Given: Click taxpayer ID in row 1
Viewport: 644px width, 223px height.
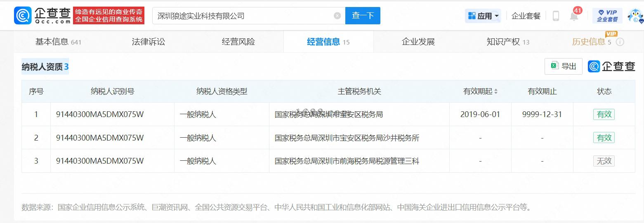Looking at the screenshot, I should coord(100,114).
